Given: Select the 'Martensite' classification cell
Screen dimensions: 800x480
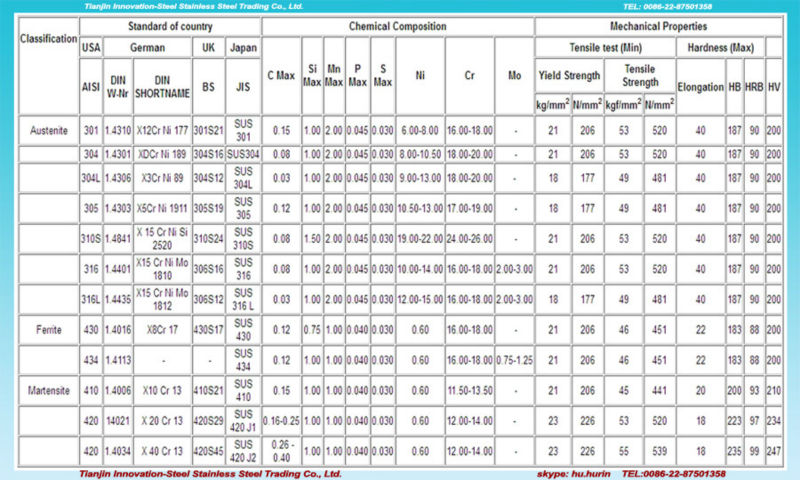Looking at the screenshot, I should (x=48, y=391).
